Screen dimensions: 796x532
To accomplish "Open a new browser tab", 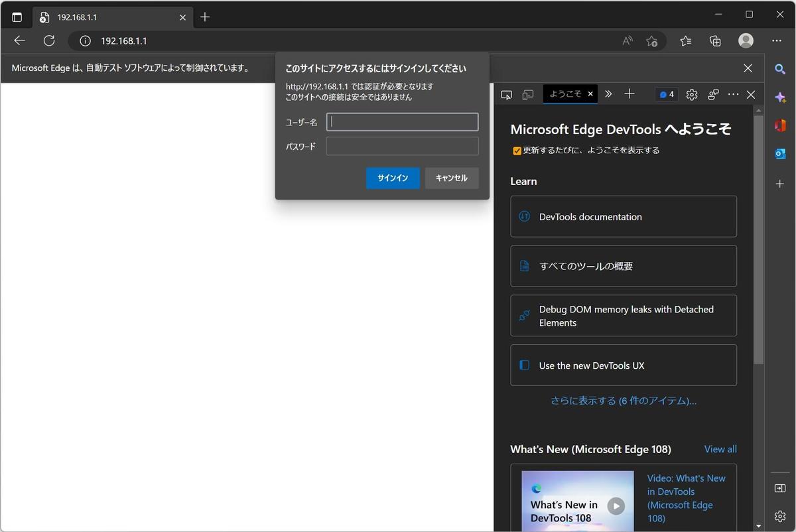I will click(x=205, y=17).
